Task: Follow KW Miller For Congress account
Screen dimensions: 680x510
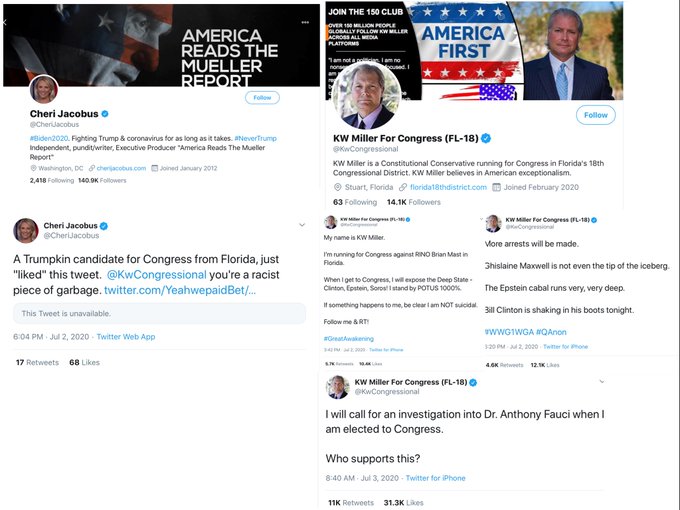Action: point(595,115)
